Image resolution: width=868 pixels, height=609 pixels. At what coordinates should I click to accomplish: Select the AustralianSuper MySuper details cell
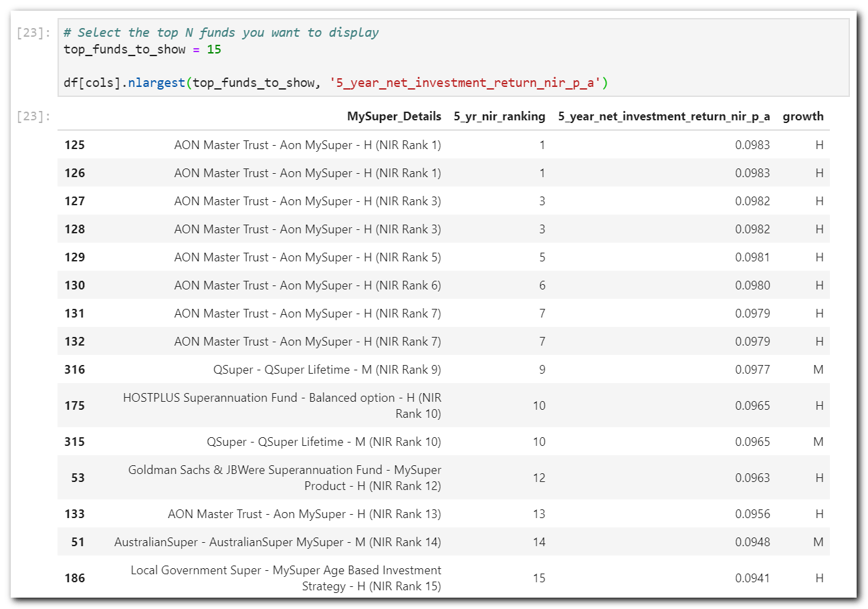coord(278,542)
